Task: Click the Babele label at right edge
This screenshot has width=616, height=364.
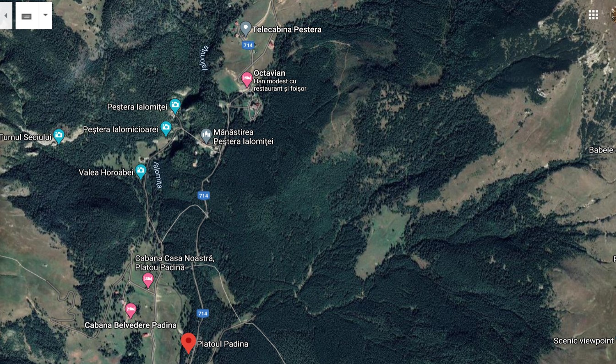Action: [602, 150]
